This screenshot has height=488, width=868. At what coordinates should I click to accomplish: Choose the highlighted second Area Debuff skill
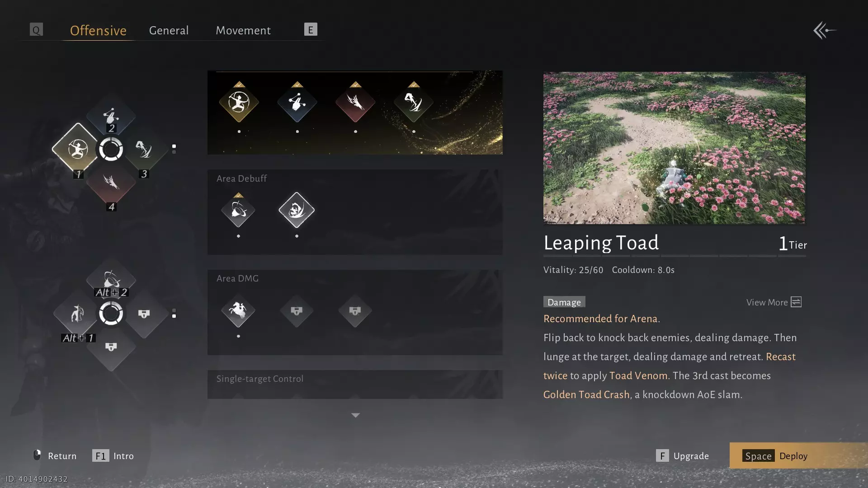(x=297, y=210)
